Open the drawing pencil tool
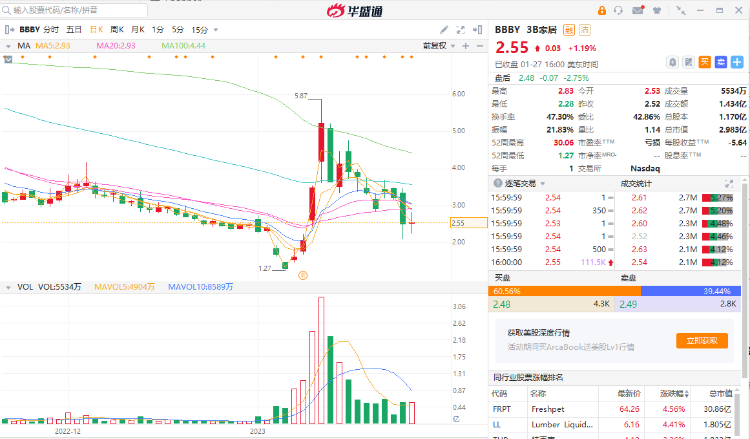Screen dimensions: 750x439 444,30
